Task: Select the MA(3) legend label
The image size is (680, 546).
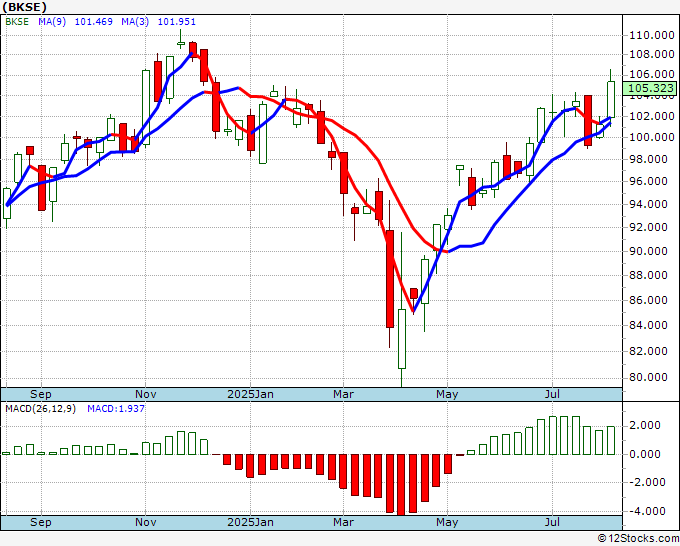Action: click(135, 22)
